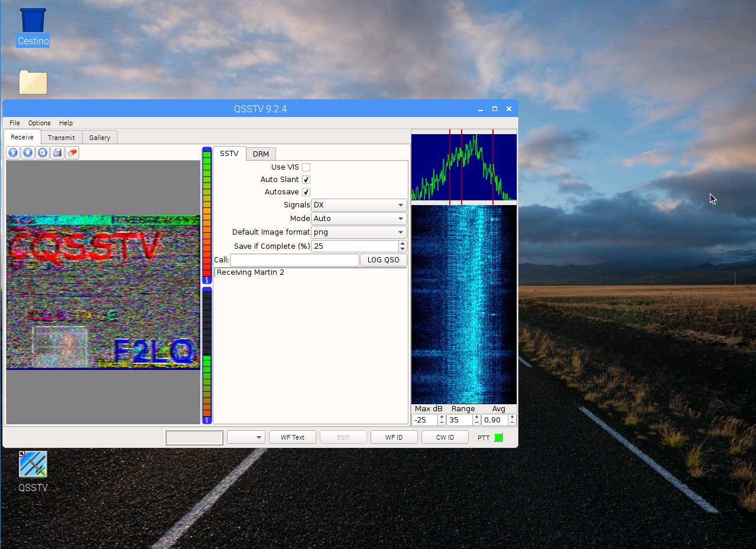Start SSTV reception with the play icon

point(13,152)
